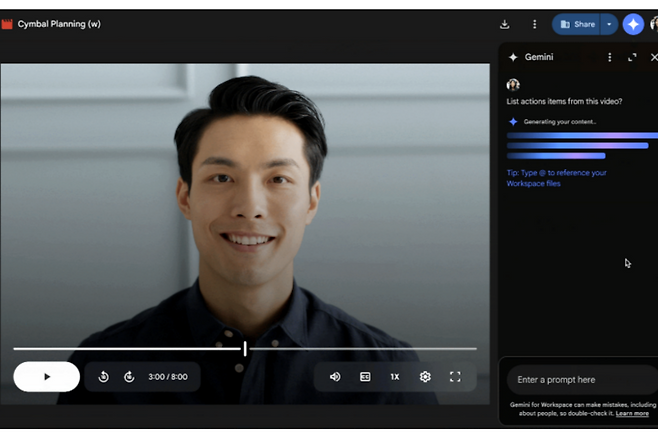Enter fullscreen mode

(455, 377)
